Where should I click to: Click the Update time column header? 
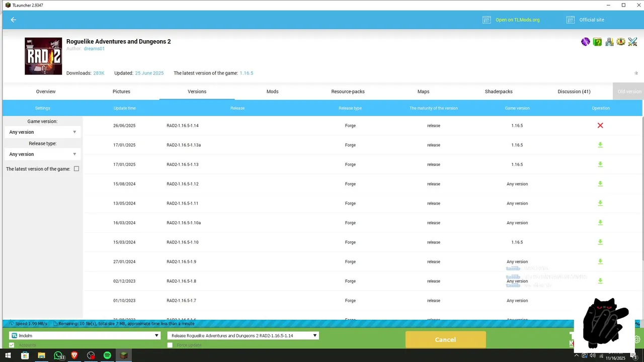point(124,108)
